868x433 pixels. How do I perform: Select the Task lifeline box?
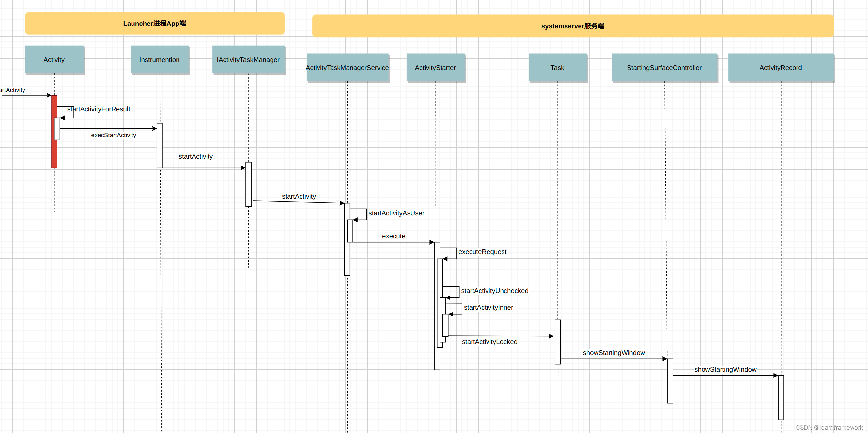pos(557,68)
